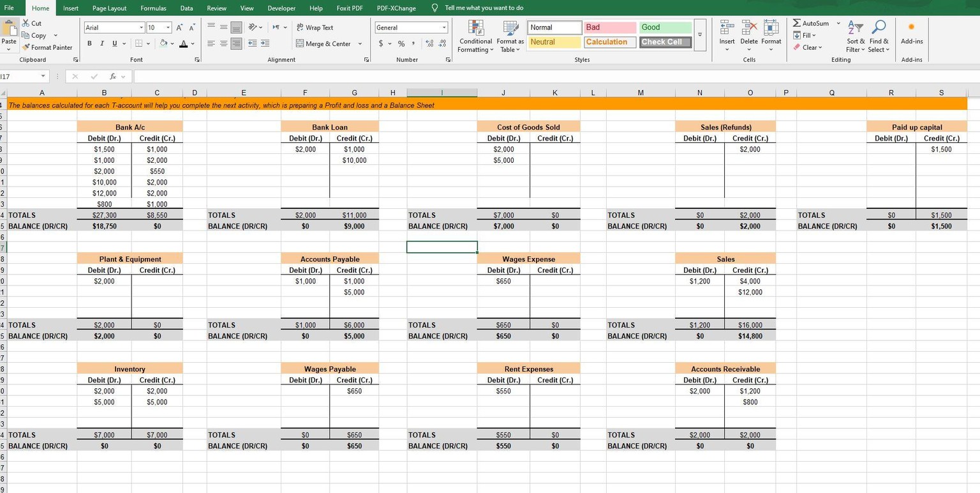Screen dimensions: 980x493
Task: Decrease indent in the Alignment group
Action: click(x=253, y=43)
